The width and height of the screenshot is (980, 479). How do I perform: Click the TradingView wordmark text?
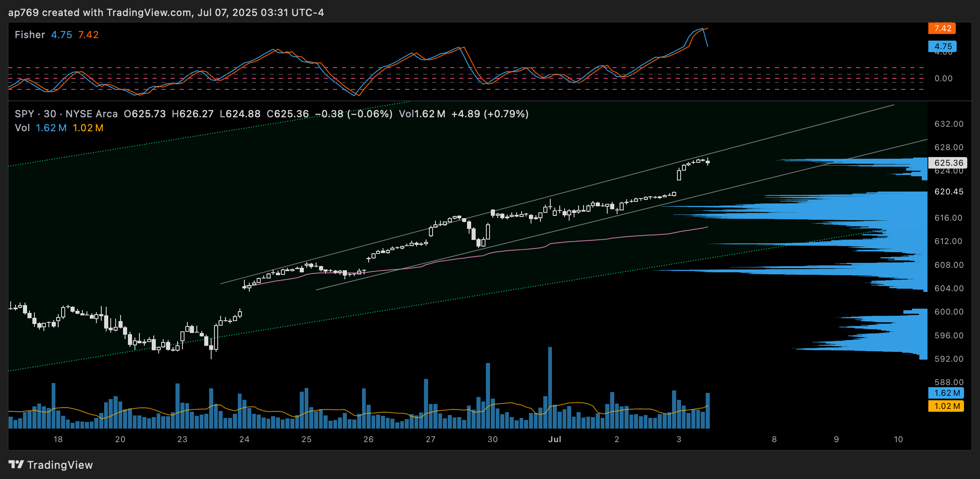(x=60, y=465)
